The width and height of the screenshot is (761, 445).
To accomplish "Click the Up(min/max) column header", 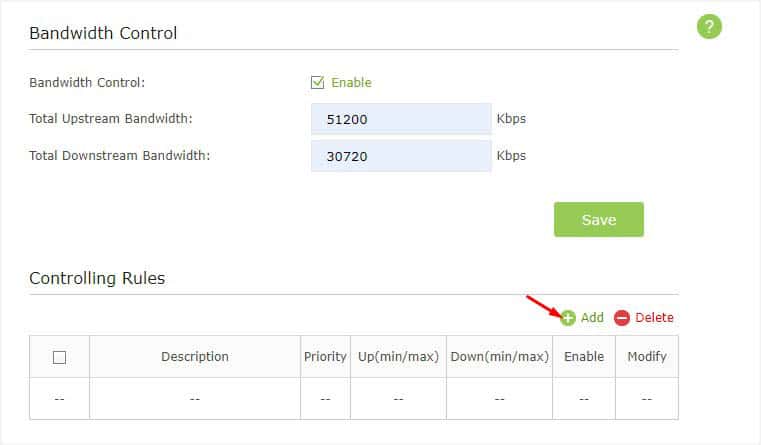I will pos(398,356).
